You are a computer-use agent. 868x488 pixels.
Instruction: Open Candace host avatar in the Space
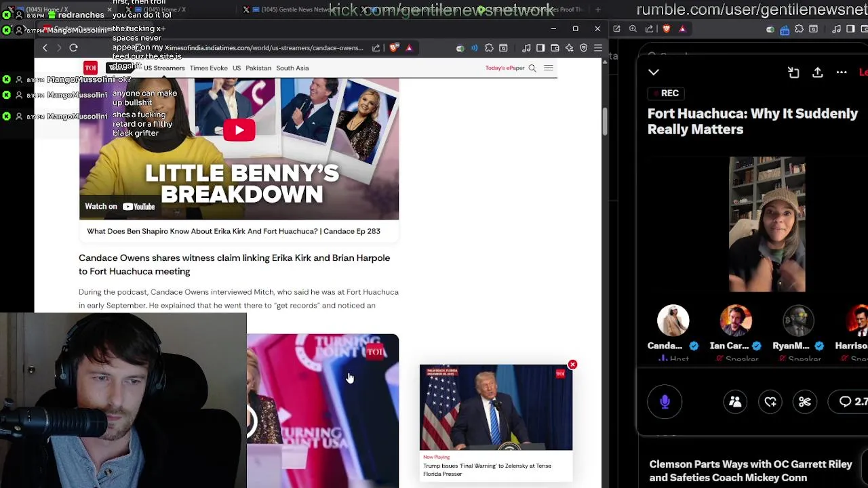click(673, 321)
